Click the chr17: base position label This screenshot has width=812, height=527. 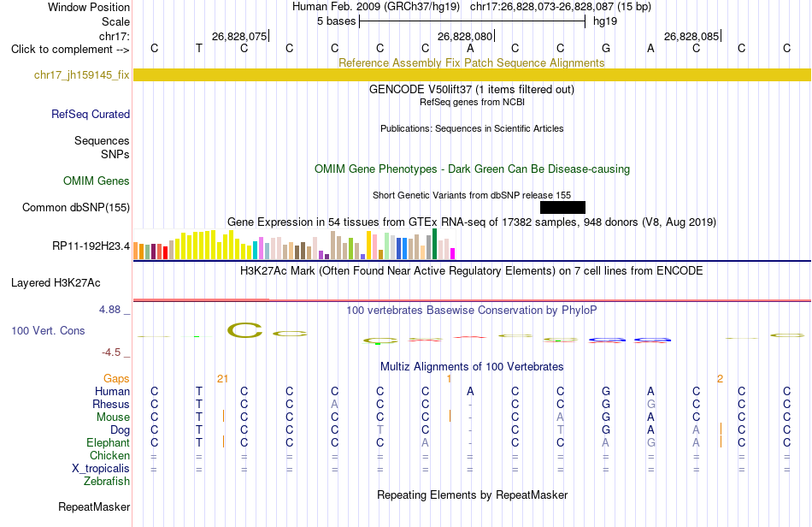(114, 36)
